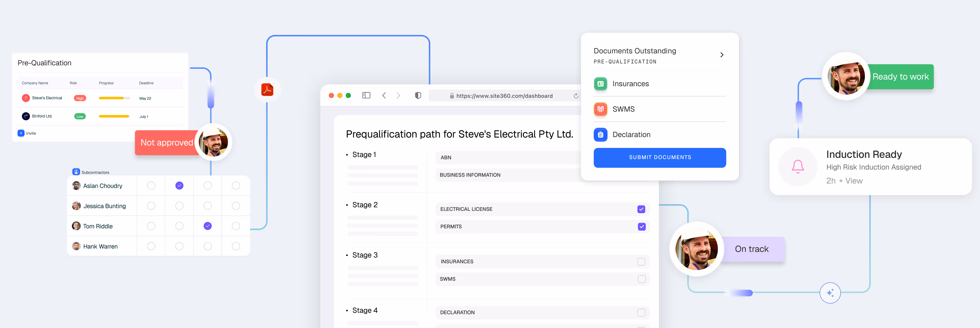Viewport: 980px width, 328px height.
Task: Click Steve's Electrical progress bar
Action: 114,98
